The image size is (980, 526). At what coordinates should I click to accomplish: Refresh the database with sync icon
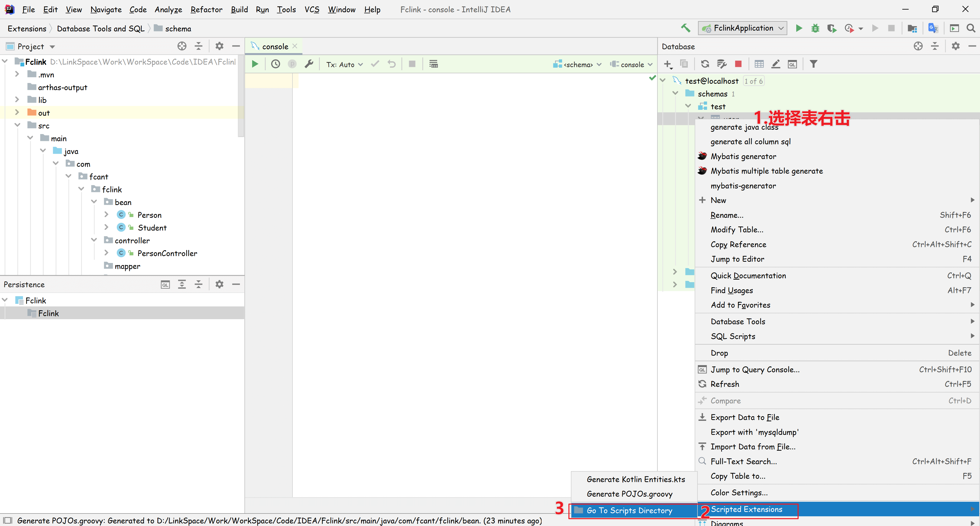[x=705, y=64]
